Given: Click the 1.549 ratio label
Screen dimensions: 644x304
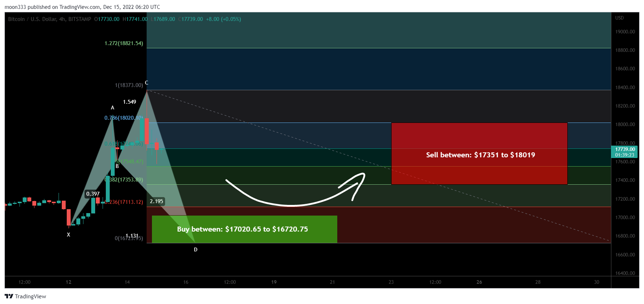Looking at the screenshot, I should [x=130, y=102].
